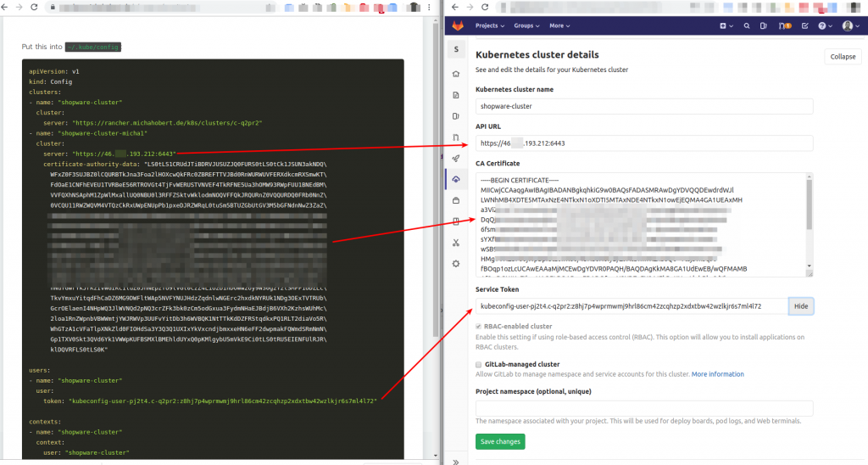The image size is (868, 465).
Task: Go back in the left browser window
Action: (5, 7)
